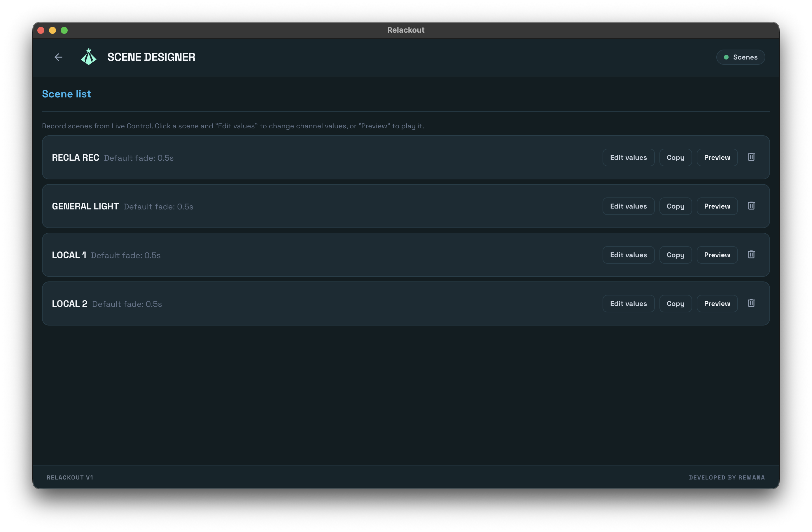Viewport: 812px width, 532px height.
Task: Minimize the Relackout window
Action: [x=52, y=30]
